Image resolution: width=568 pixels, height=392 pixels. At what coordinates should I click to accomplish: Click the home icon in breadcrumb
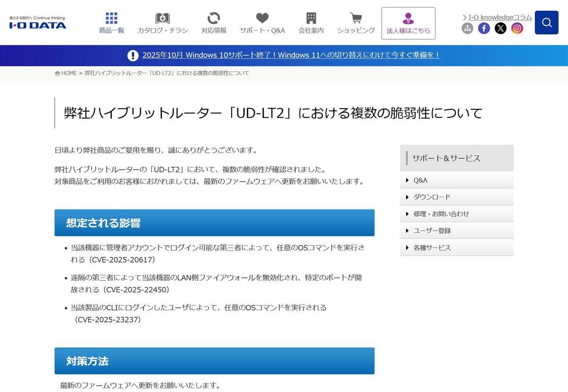[57, 73]
